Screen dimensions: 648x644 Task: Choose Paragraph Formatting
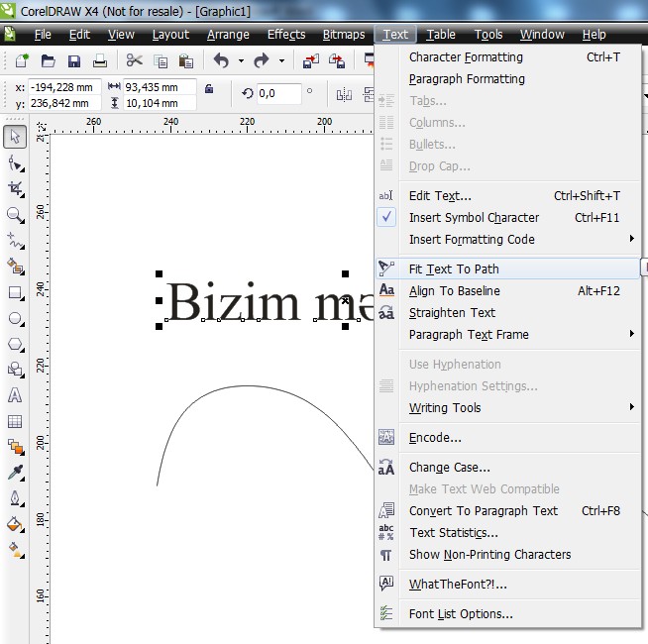pyautogui.click(x=508, y=79)
